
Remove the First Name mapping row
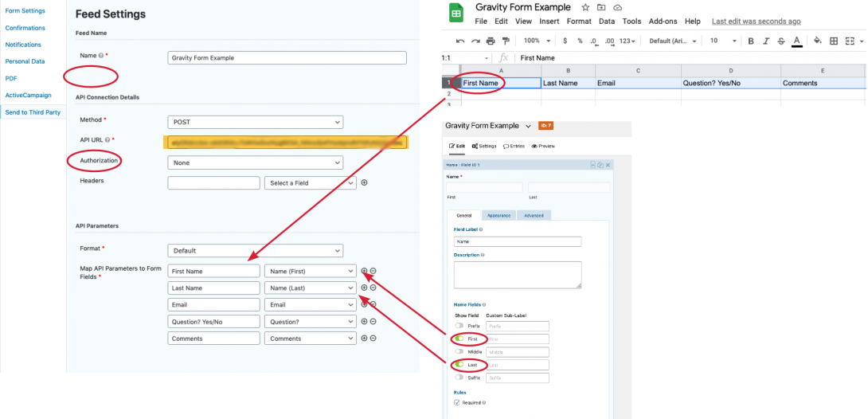click(x=373, y=271)
